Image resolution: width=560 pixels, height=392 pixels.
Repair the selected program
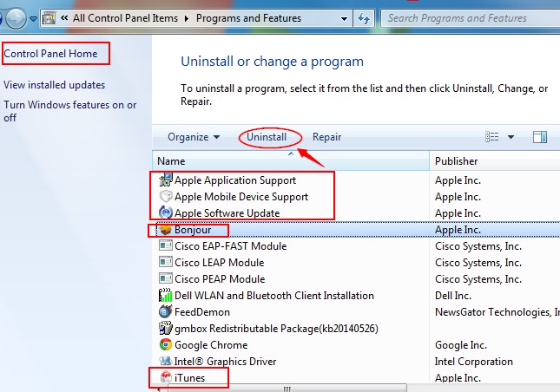(x=326, y=137)
